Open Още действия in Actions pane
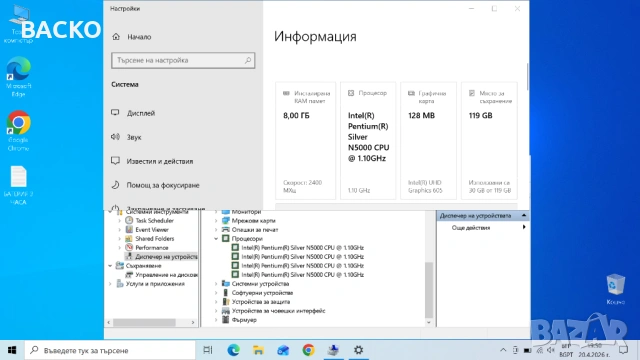 click(471, 228)
